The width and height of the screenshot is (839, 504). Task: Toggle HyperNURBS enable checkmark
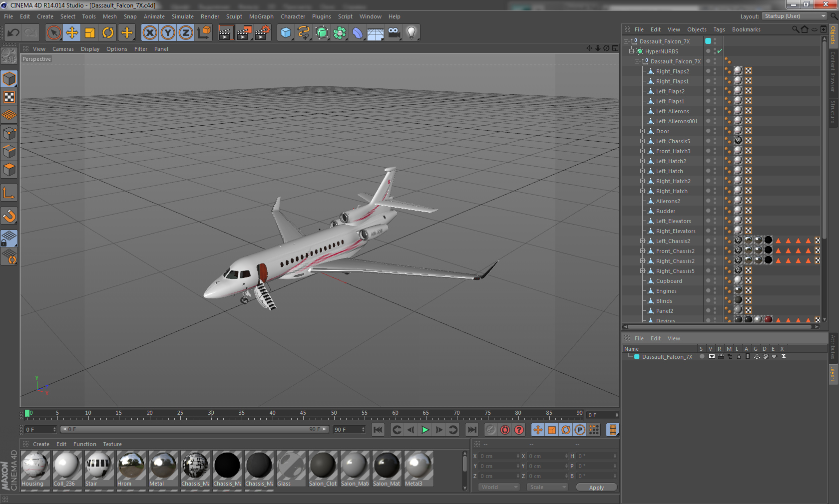pyautogui.click(x=720, y=51)
